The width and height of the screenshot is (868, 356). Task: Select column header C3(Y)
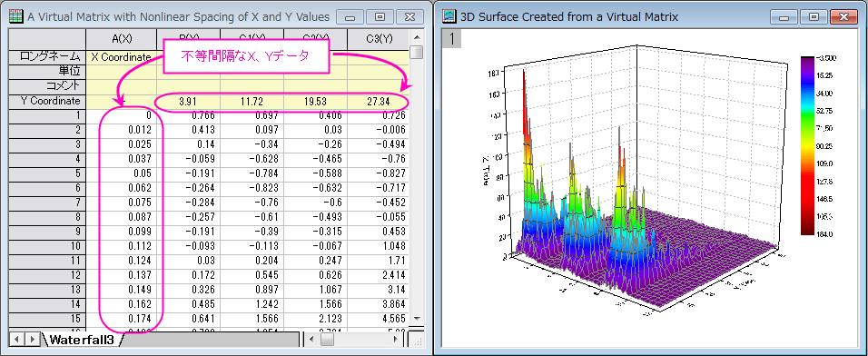coord(378,39)
